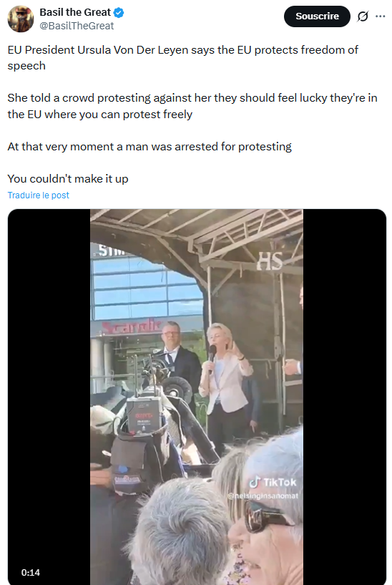This screenshot has height=585, width=392.
Task: Open the three-dot more options menu
Action: tap(380, 16)
